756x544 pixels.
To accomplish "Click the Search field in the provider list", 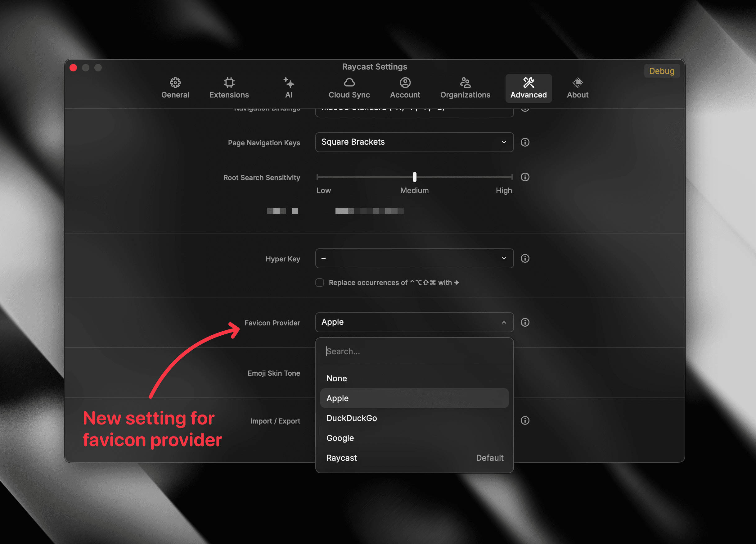I will (x=414, y=351).
